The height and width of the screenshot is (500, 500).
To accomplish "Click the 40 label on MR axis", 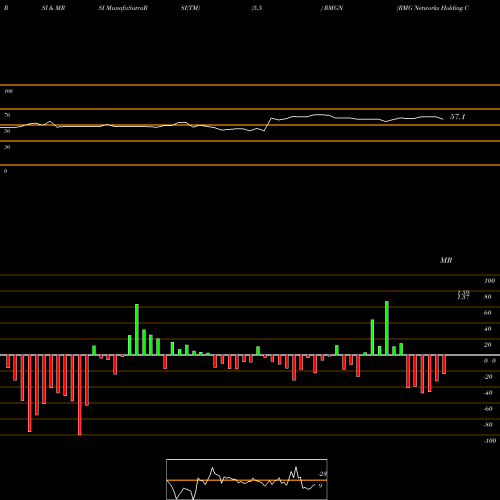I will point(488,329).
